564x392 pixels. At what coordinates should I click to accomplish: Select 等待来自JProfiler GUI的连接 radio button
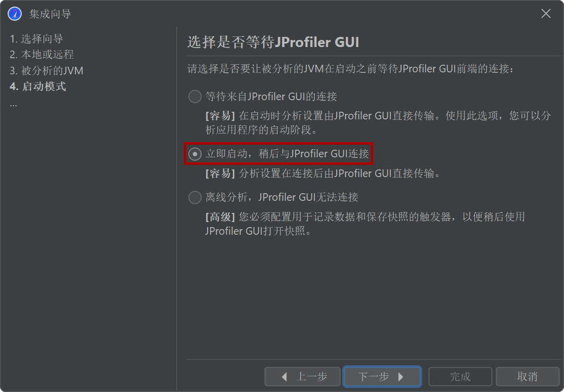pos(195,96)
